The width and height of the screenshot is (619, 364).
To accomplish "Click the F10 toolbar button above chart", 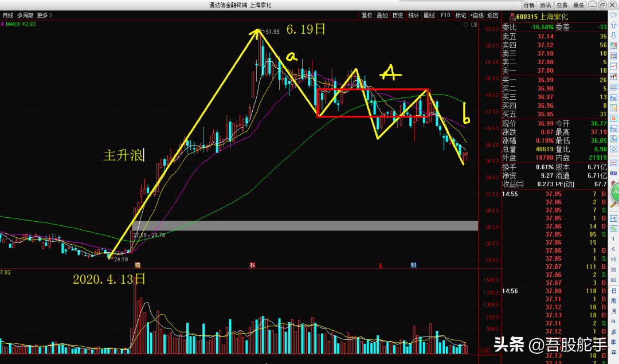I will tap(445, 15).
